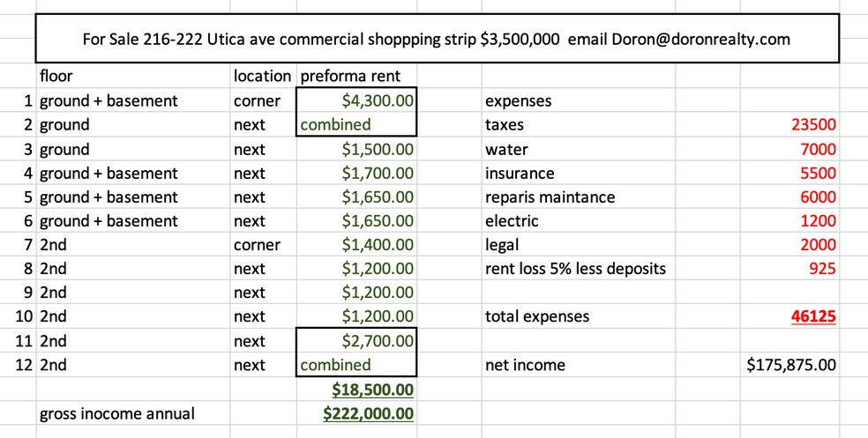Click the 'rent loss 5% less deposits' cell

[x=575, y=269]
